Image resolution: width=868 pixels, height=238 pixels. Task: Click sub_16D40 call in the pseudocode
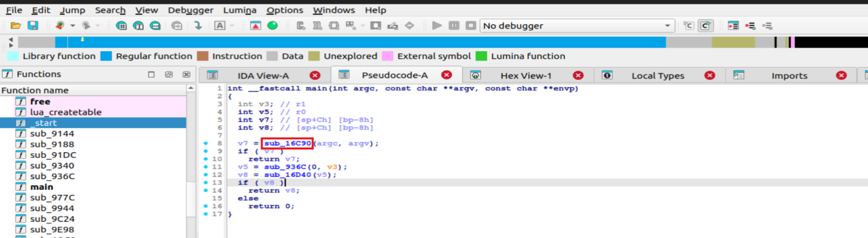click(x=288, y=175)
